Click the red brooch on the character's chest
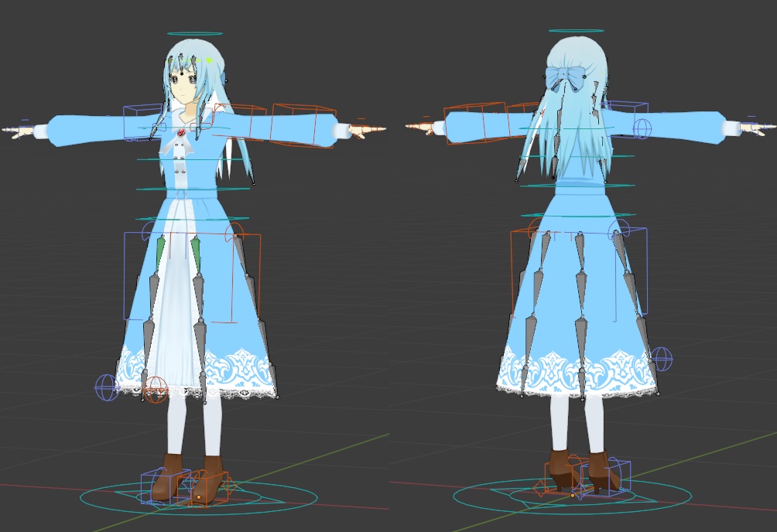 pos(180,133)
